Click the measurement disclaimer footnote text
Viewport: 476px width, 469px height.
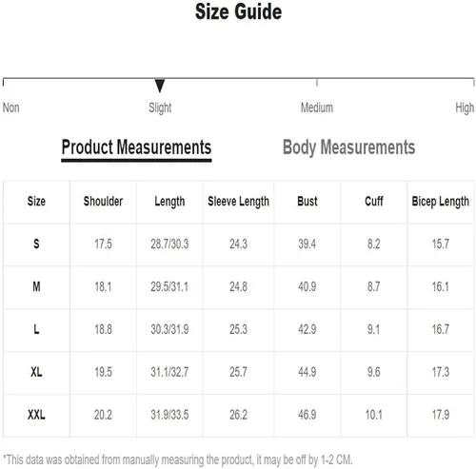[x=178, y=459]
